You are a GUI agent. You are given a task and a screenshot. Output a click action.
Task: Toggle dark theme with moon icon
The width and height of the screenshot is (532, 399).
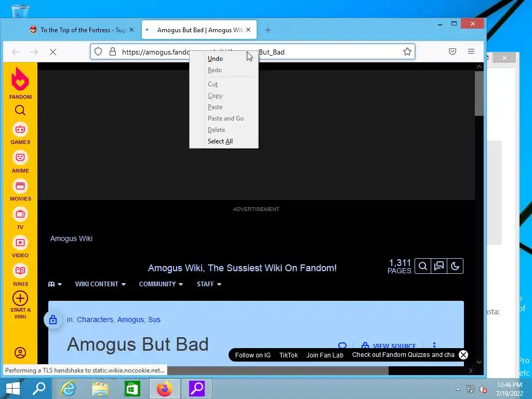pos(455,266)
